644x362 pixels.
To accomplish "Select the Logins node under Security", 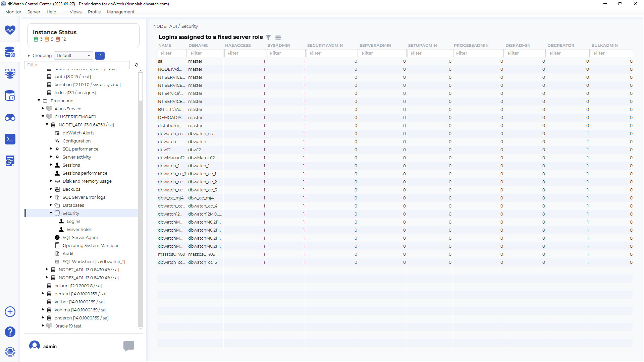I will (x=73, y=222).
